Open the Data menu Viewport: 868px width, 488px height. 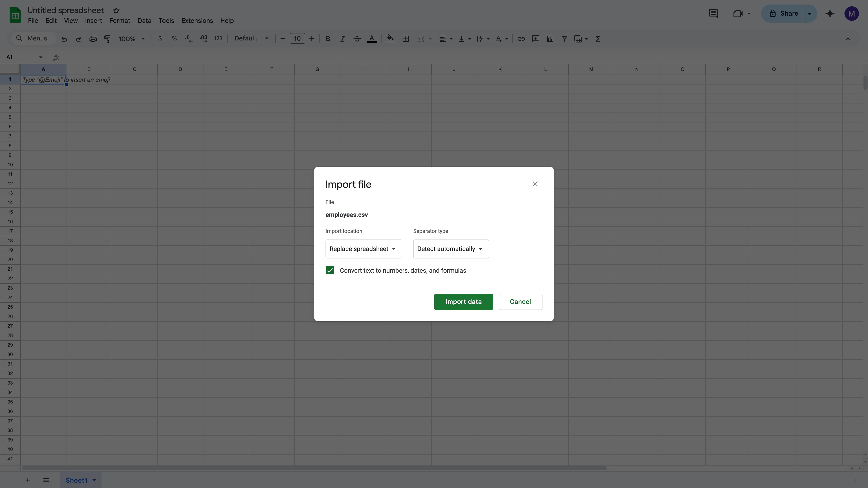click(x=144, y=21)
